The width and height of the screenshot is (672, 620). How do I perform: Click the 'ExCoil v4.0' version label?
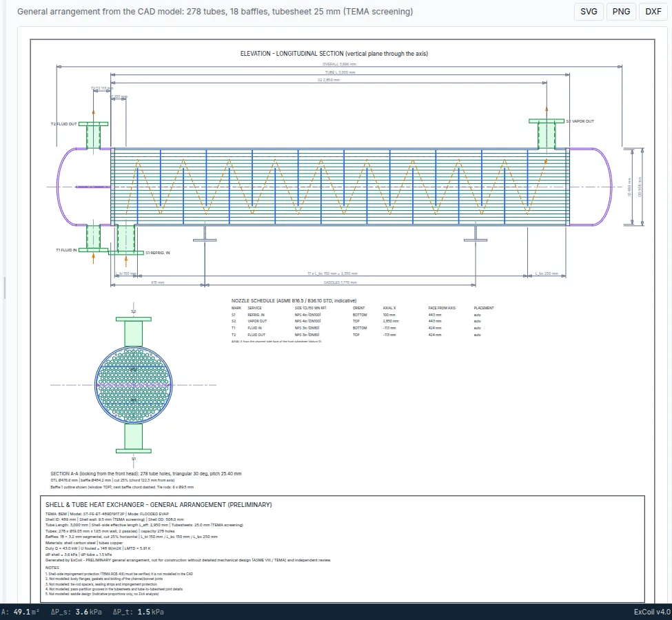tap(652, 612)
